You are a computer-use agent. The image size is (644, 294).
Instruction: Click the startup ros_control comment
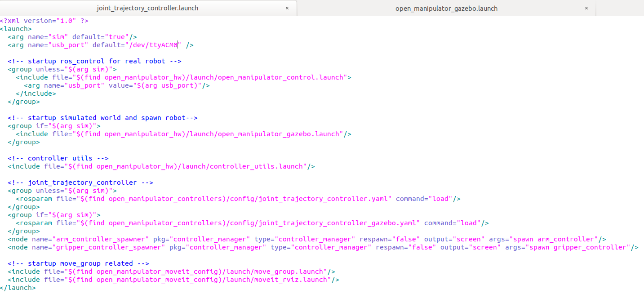94,61
